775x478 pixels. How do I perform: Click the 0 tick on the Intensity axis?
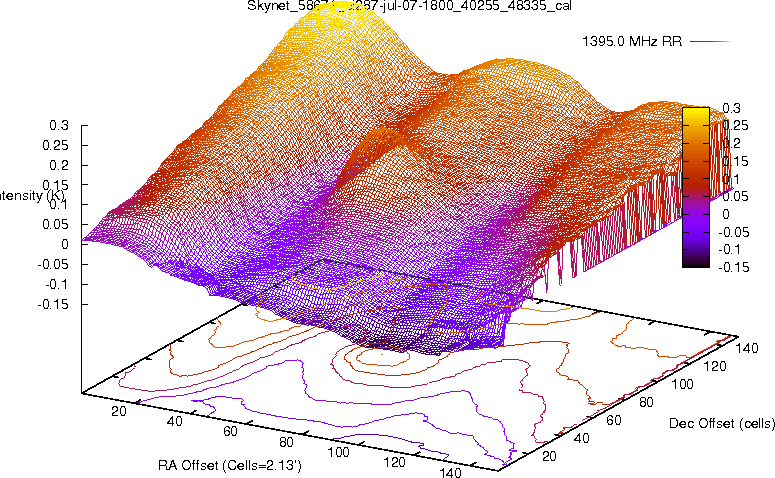point(65,244)
